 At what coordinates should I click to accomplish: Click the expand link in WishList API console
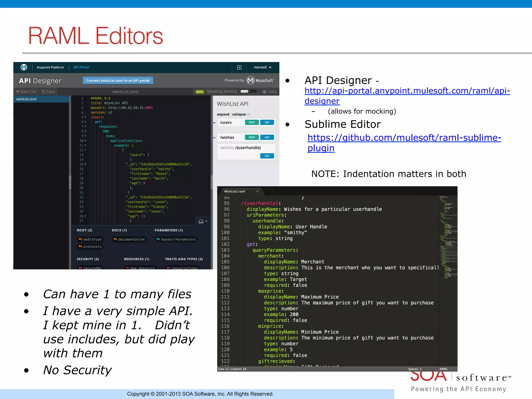[223, 114]
